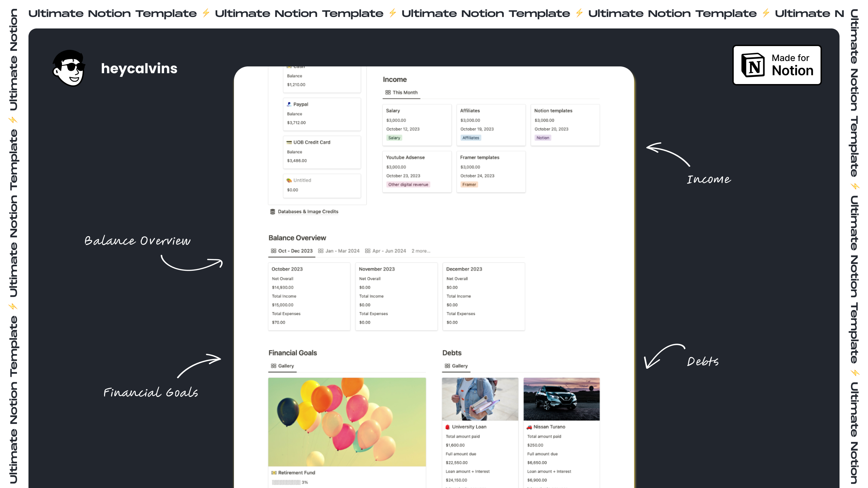Open the Salary income card
The height and width of the screenshot is (488, 868).
click(417, 125)
